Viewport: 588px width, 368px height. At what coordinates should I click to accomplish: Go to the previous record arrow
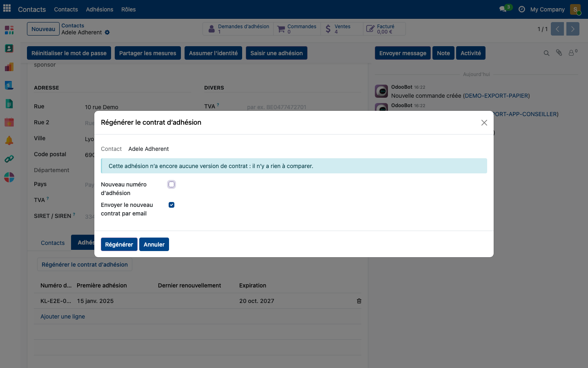point(557,29)
